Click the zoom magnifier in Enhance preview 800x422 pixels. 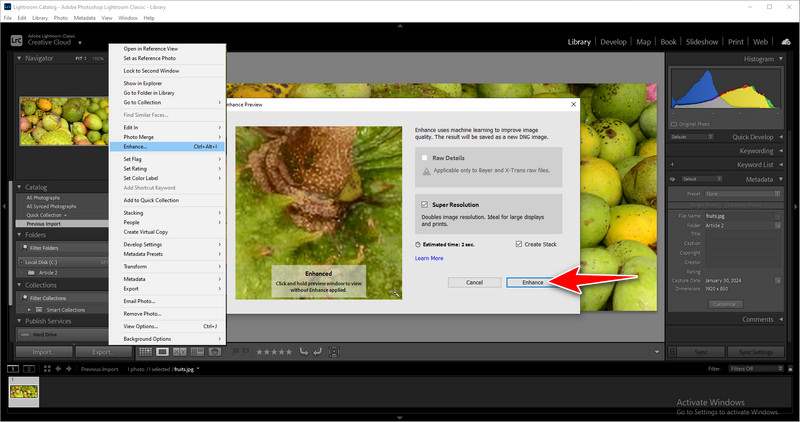pyautogui.click(x=395, y=293)
